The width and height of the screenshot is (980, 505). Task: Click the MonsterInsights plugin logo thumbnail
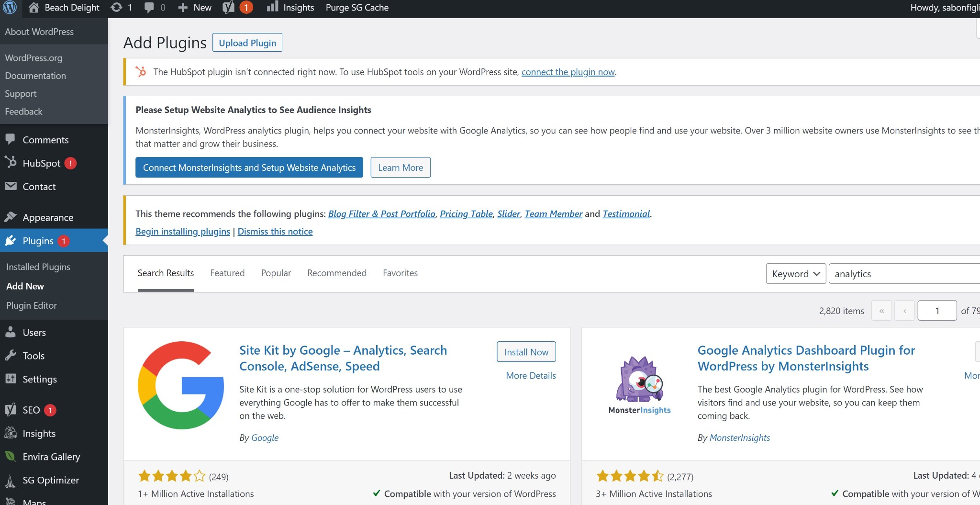tap(640, 385)
